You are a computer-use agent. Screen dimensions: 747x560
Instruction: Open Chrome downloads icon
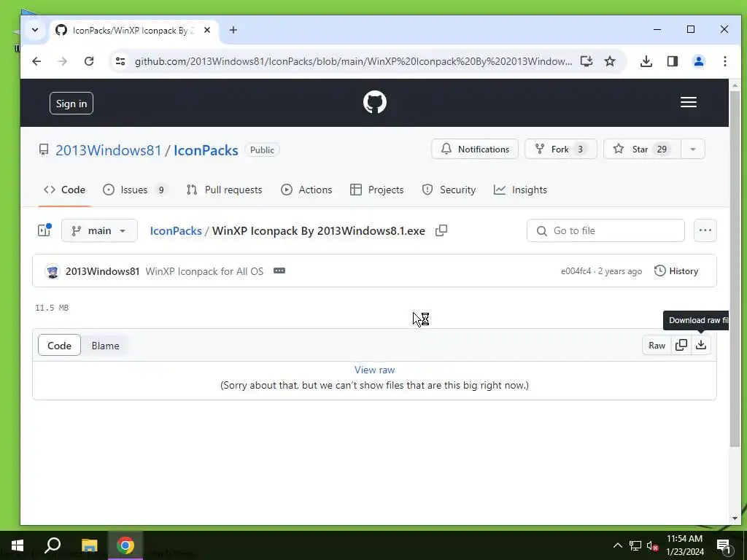click(x=646, y=61)
